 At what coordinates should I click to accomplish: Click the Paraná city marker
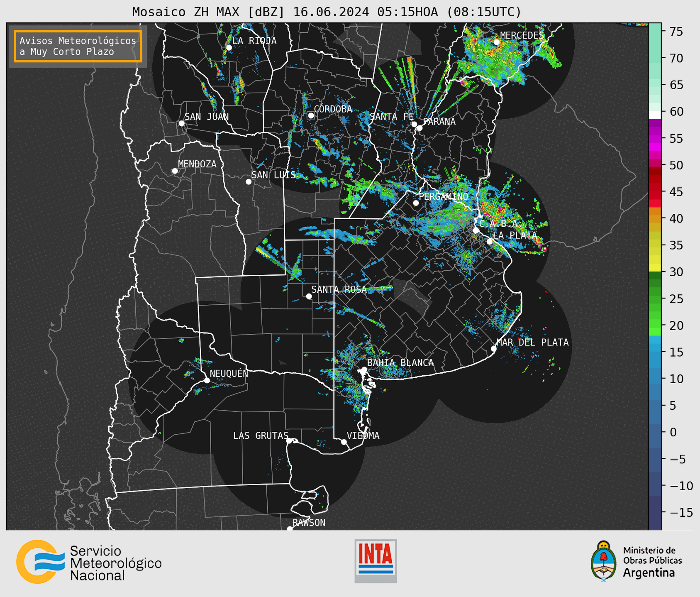(420, 128)
